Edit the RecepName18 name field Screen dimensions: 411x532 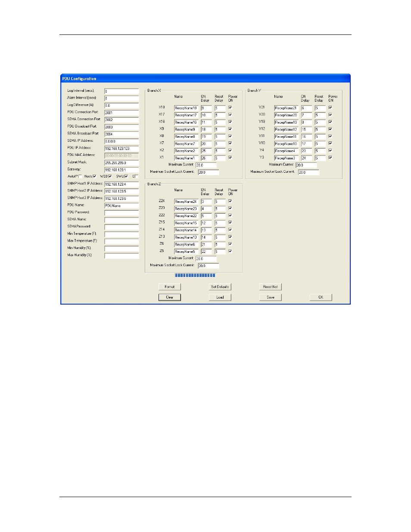tap(186, 108)
